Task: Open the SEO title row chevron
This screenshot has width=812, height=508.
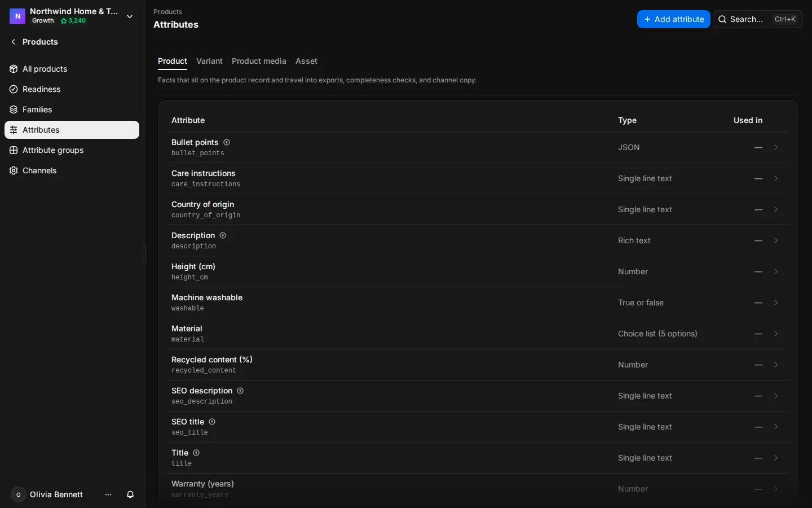Action: pos(776,427)
